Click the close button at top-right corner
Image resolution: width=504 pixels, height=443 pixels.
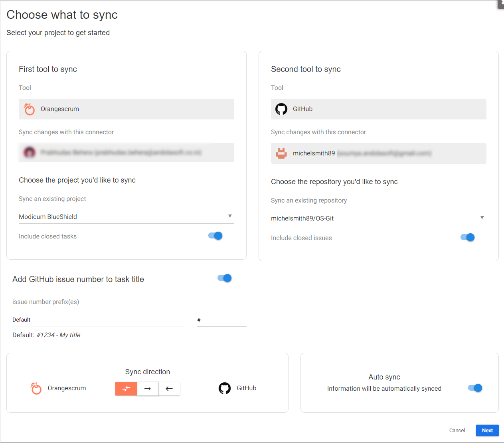pyautogui.click(x=501, y=4)
